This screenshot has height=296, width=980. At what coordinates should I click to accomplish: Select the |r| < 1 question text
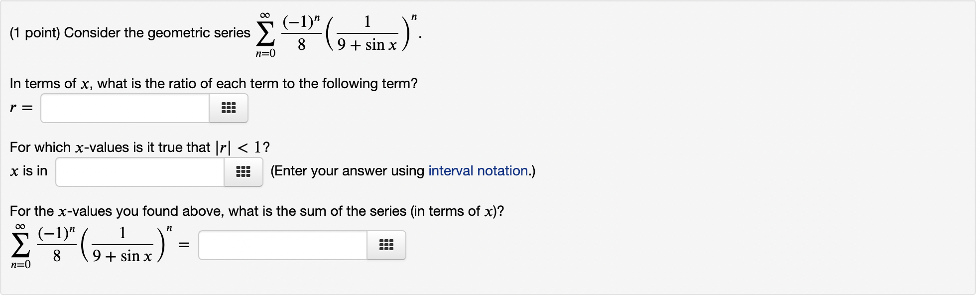click(139, 147)
